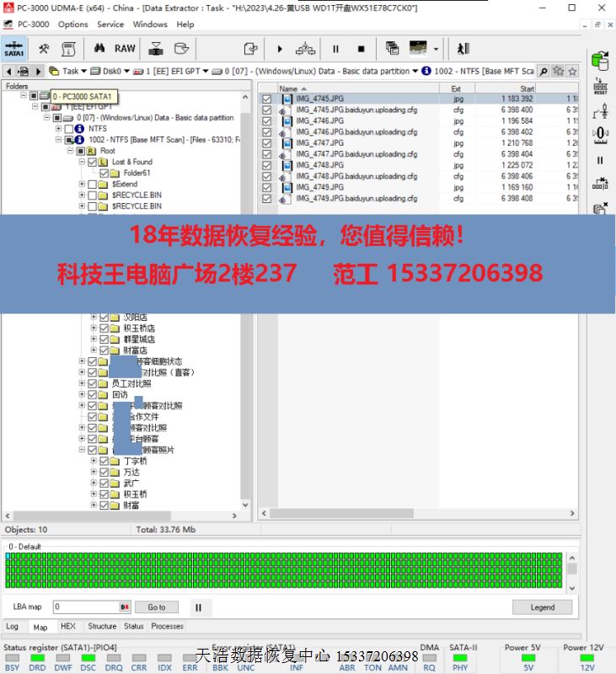The image size is (616, 674).
Task: Expand the $Extend folder node
Action: pyautogui.click(x=82, y=184)
